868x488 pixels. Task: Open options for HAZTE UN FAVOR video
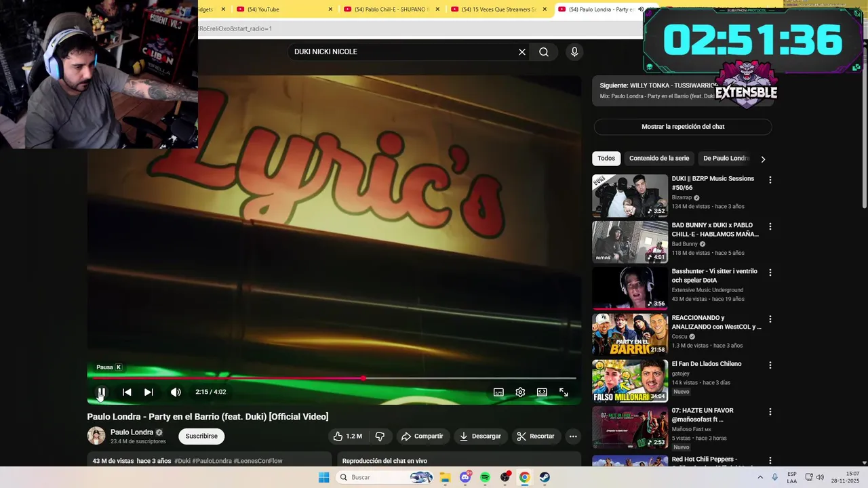770,411
